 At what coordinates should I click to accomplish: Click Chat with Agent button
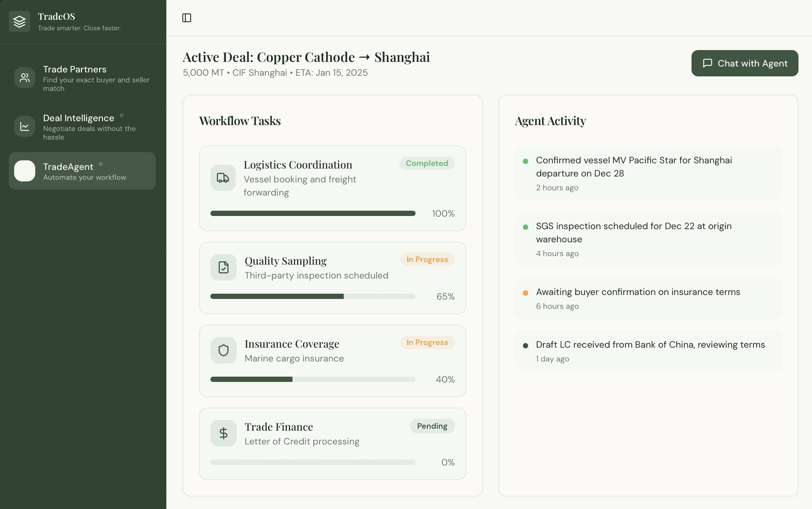point(744,63)
